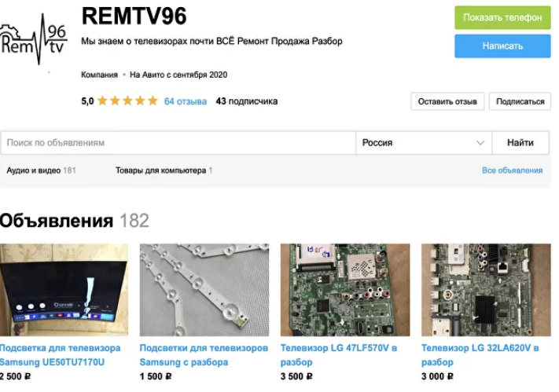Image resolution: width=559 pixels, height=392 pixels.
Task: Click the 5,0 rating score
Action: click(87, 101)
